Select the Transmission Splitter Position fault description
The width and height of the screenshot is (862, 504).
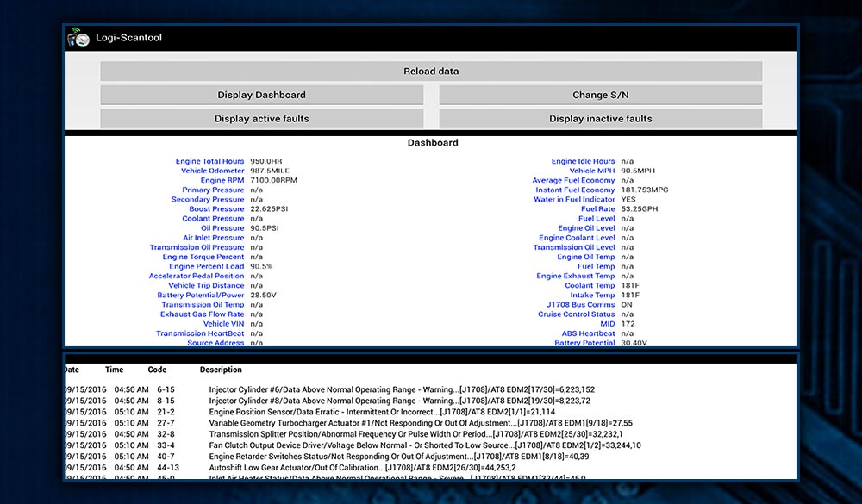click(415, 434)
